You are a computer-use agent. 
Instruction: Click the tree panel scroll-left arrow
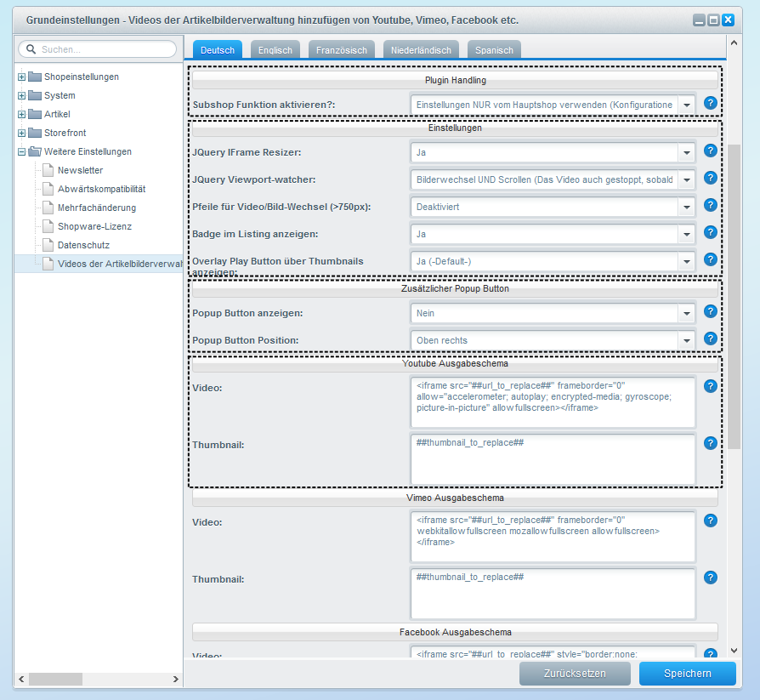[21, 679]
